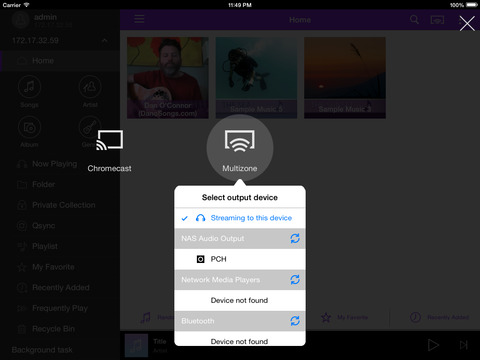Open the sunset Sample Music thumbnail

point(345,78)
